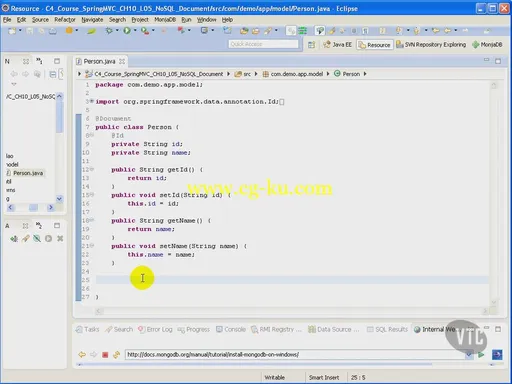The height and width of the screenshot is (384, 512).
Task: Click the com.demo.app.model breadcrumb segment
Action: pyautogui.click(x=293, y=74)
